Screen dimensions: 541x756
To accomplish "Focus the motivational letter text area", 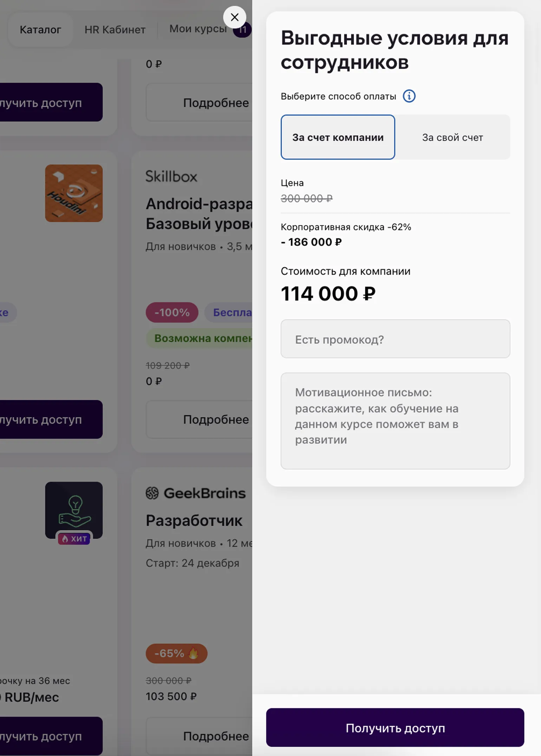I will tap(395, 421).
